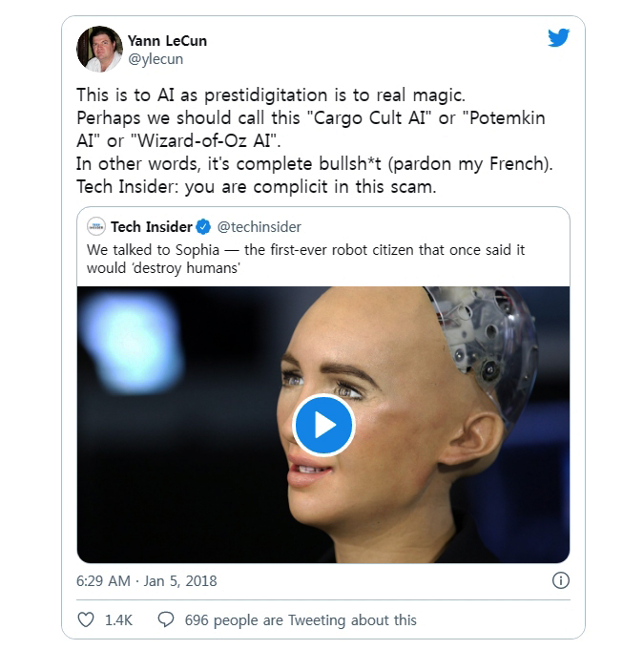Viewport: 644px width, 650px height.
Task: Click the Tech Insider avatar logo
Action: [x=96, y=227]
